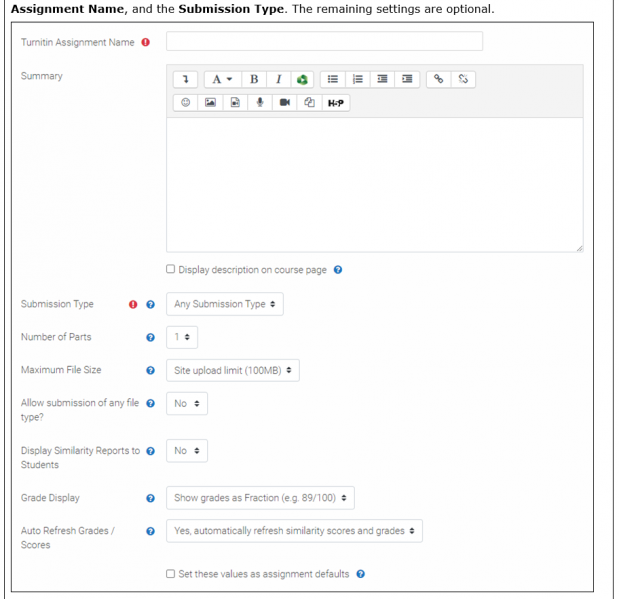Open Auto Refresh Grades / Scores dropdown
Screen dimensions: 619x599
click(294, 531)
